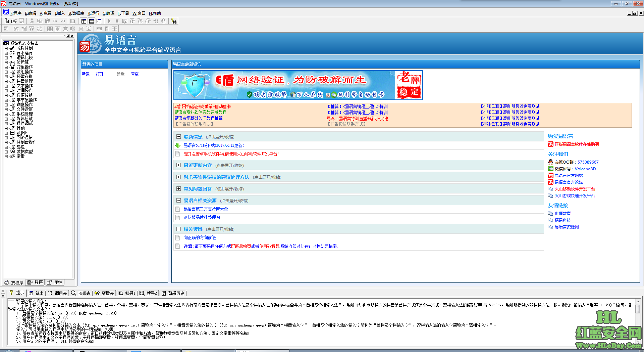
Task: Click the 清空 link
Action: pos(135,74)
